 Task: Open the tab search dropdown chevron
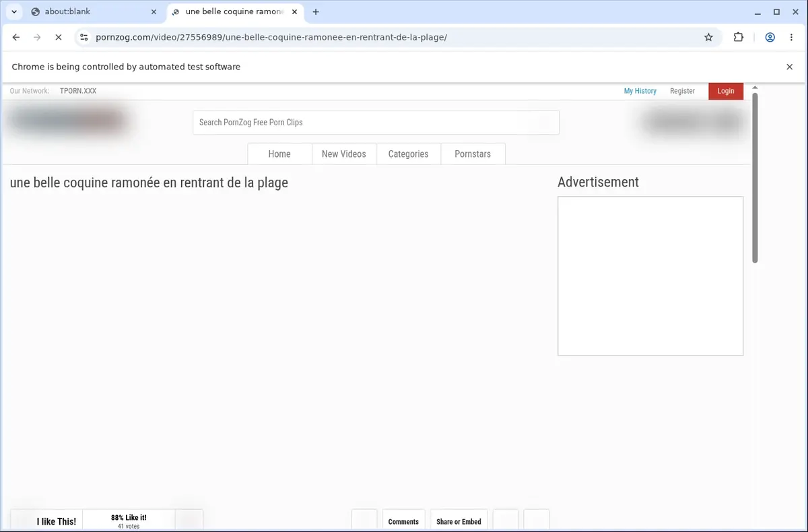pyautogui.click(x=14, y=11)
